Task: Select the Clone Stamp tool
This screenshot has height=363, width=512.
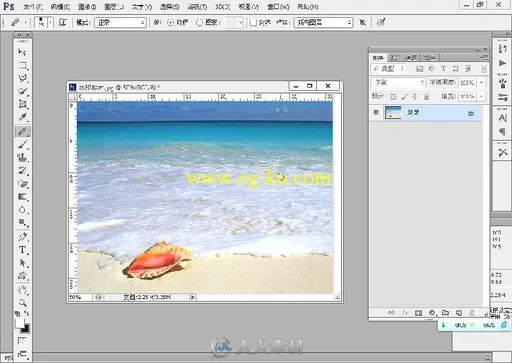Action: (x=22, y=158)
